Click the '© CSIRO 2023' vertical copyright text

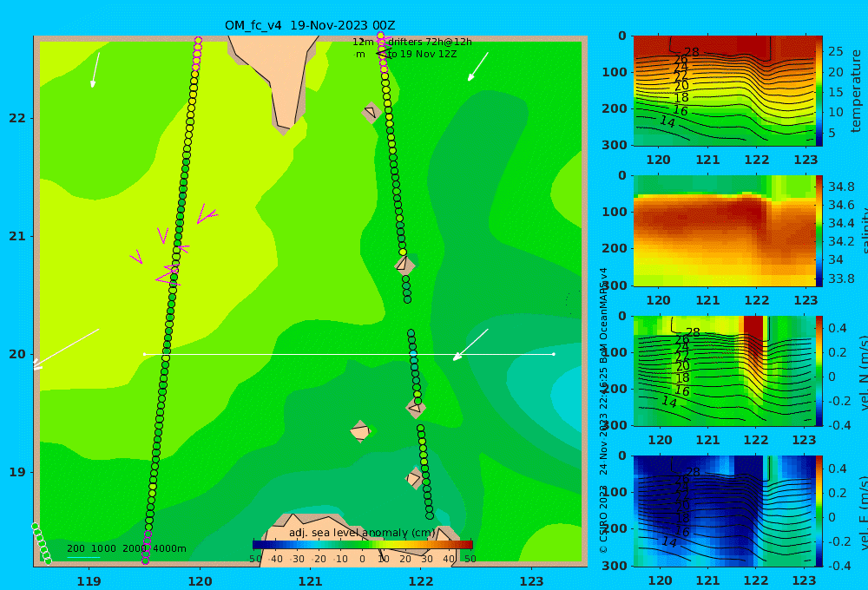tap(604, 519)
